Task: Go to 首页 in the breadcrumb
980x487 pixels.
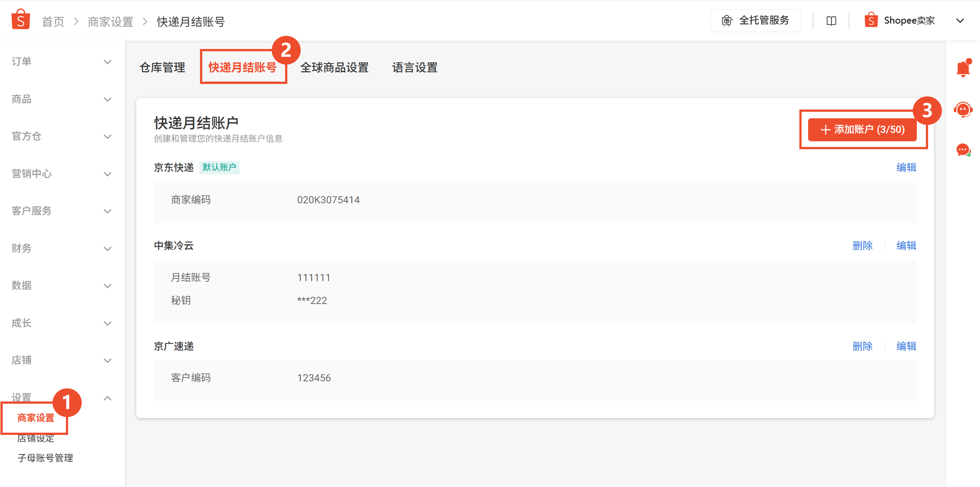Action: tap(53, 22)
